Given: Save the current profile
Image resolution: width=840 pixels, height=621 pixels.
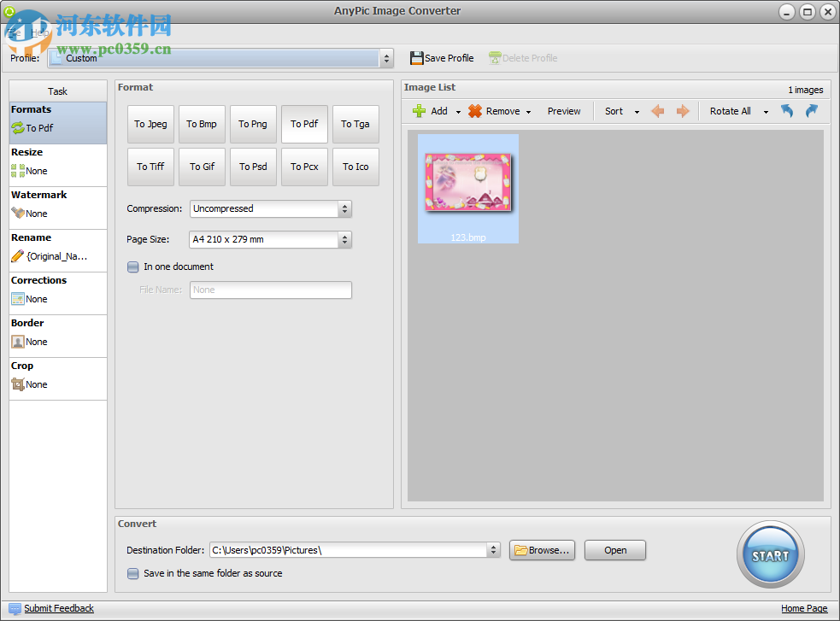Looking at the screenshot, I should click(x=442, y=58).
